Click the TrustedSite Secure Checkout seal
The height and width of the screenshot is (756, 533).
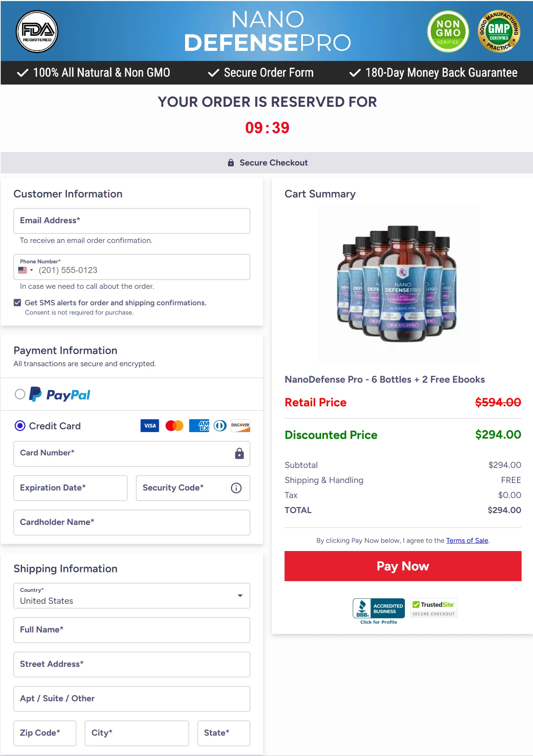(x=433, y=608)
